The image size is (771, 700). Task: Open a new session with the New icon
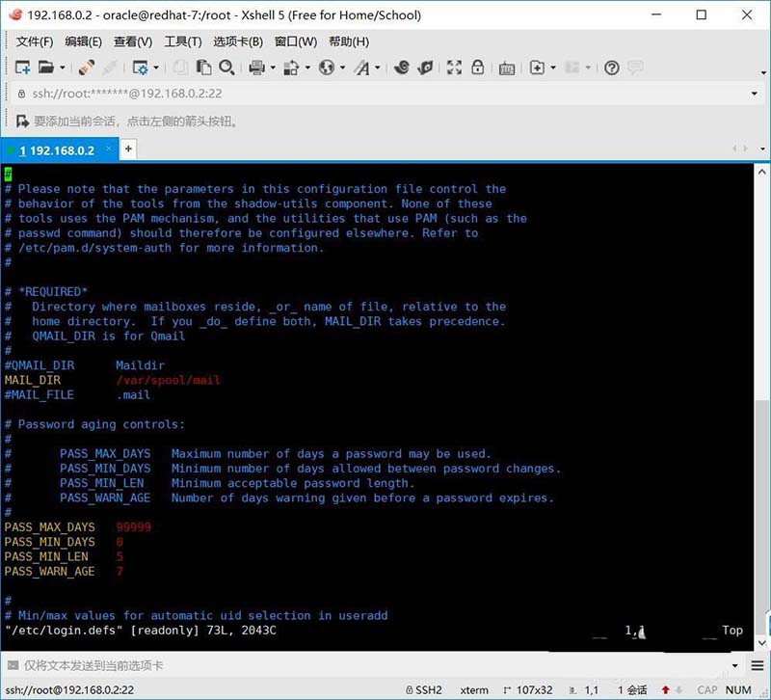coord(23,68)
